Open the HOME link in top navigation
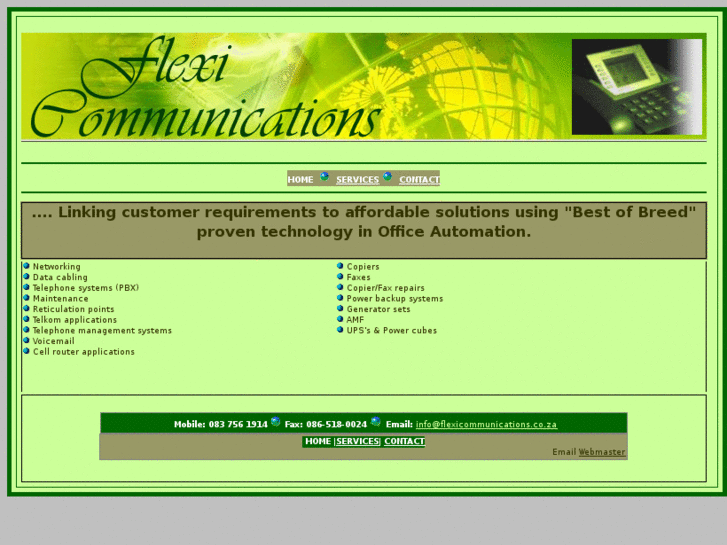 [300, 180]
